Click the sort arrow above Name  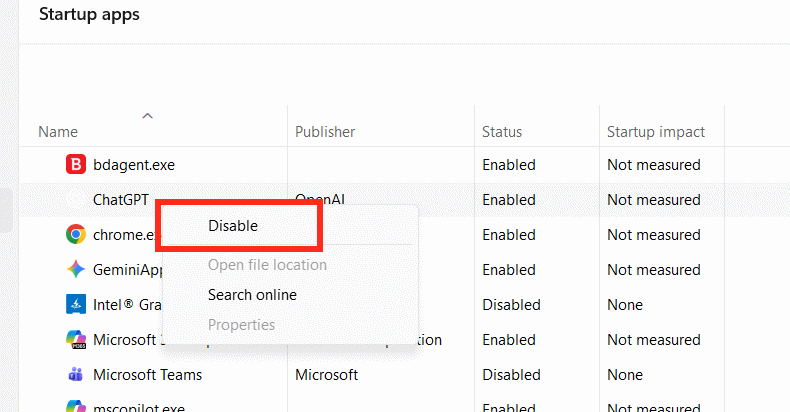pyautogui.click(x=147, y=116)
